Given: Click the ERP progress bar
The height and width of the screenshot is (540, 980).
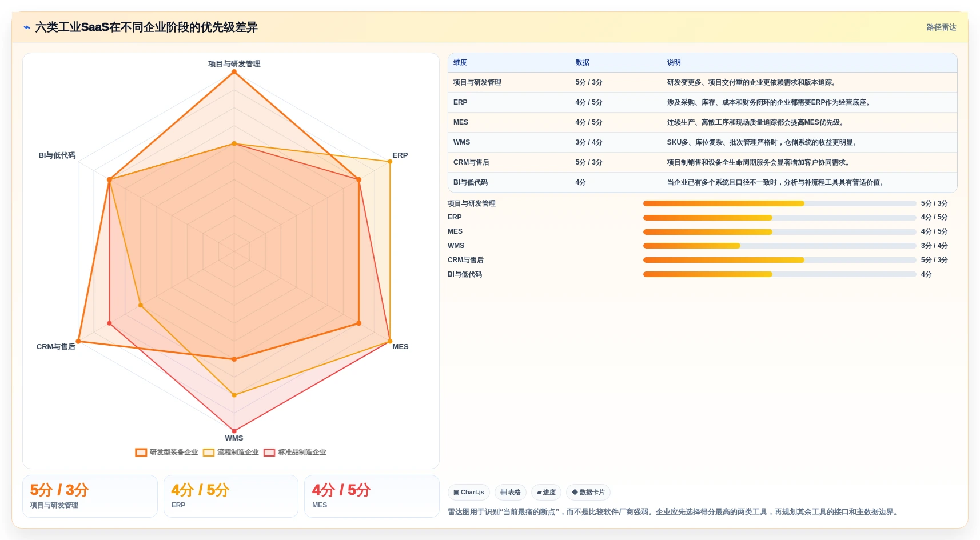Looking at the screenshot, I should tap(779, 218).
